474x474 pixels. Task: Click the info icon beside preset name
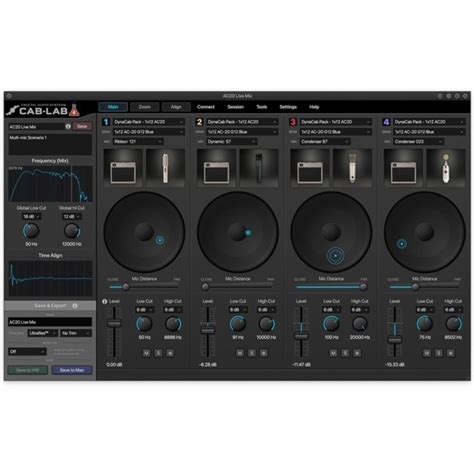[x=68, y=127]
